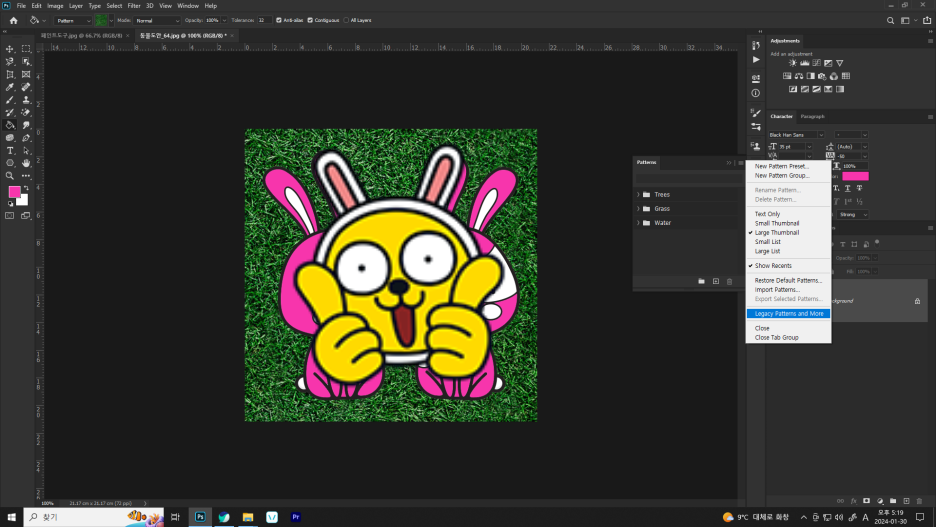Expand the Grass pattern group
The width and height of the screenshot is (936, 527).
(638, 209)
